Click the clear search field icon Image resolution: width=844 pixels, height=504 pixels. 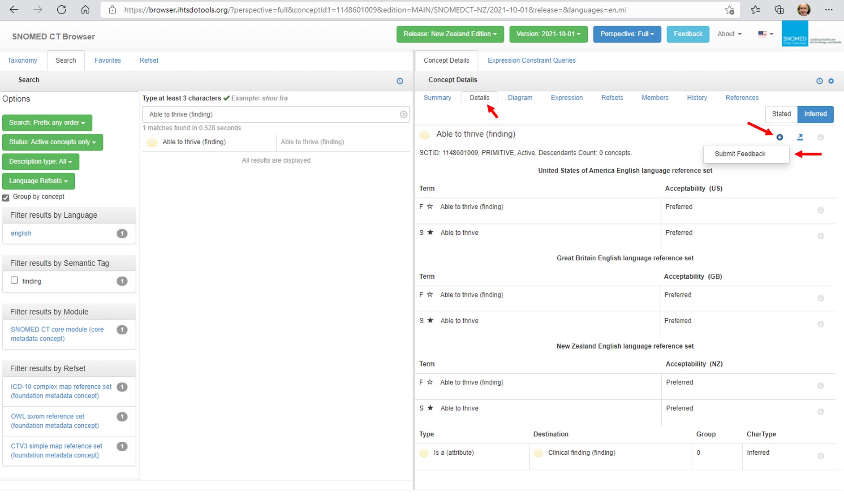(x=403, y=115)
